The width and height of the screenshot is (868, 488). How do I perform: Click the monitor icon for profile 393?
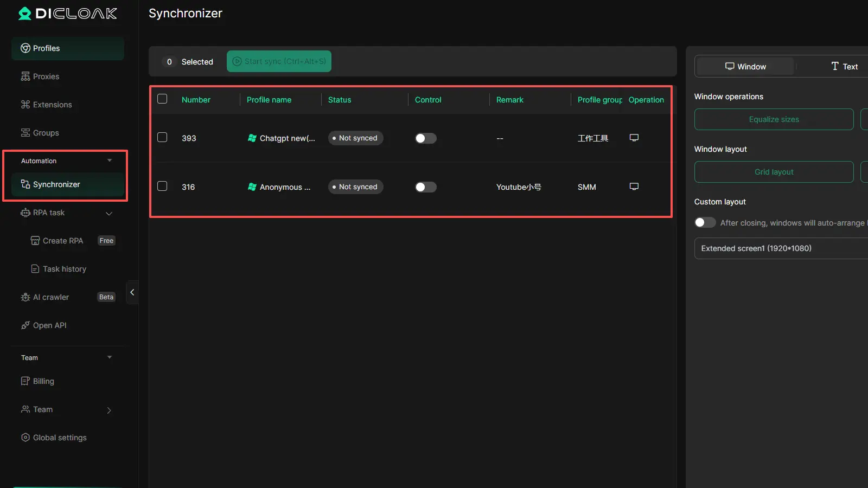[634, 138]
